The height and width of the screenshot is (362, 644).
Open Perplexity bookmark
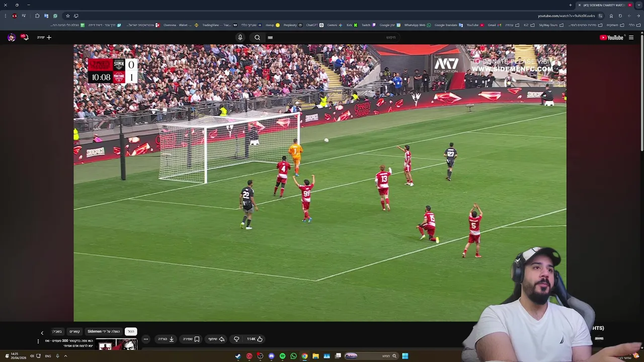(x=293, y=25)
